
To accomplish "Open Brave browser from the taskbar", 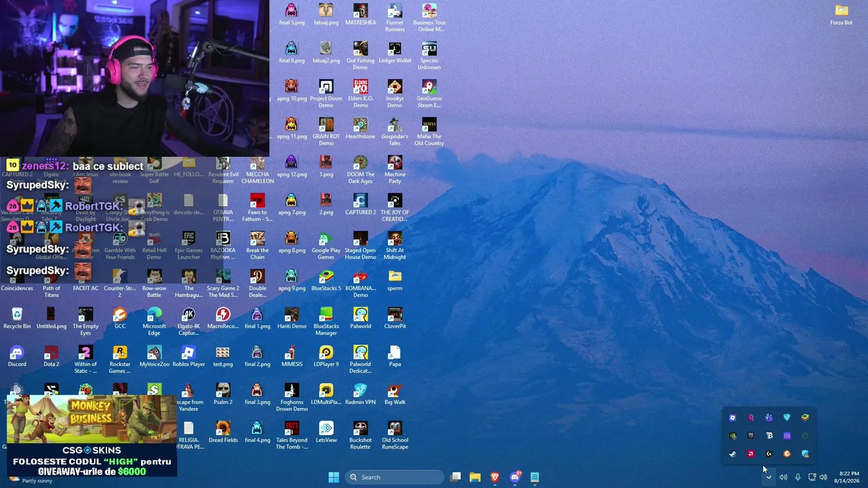I will click(495, 477).
